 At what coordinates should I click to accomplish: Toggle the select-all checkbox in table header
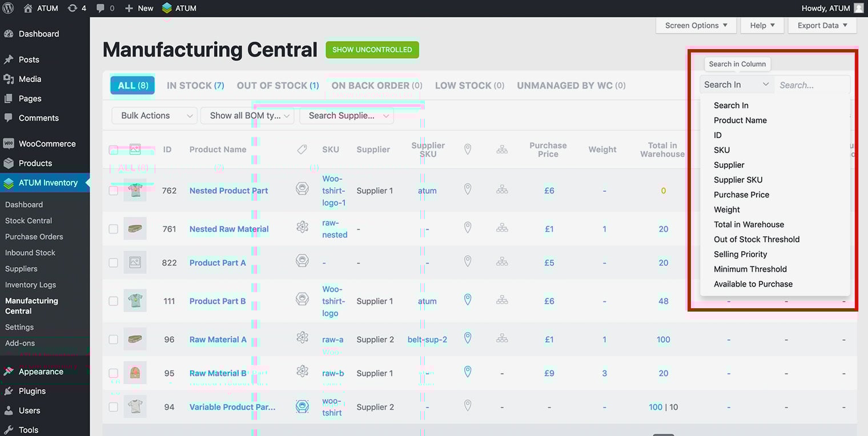[x=114, y=150]
